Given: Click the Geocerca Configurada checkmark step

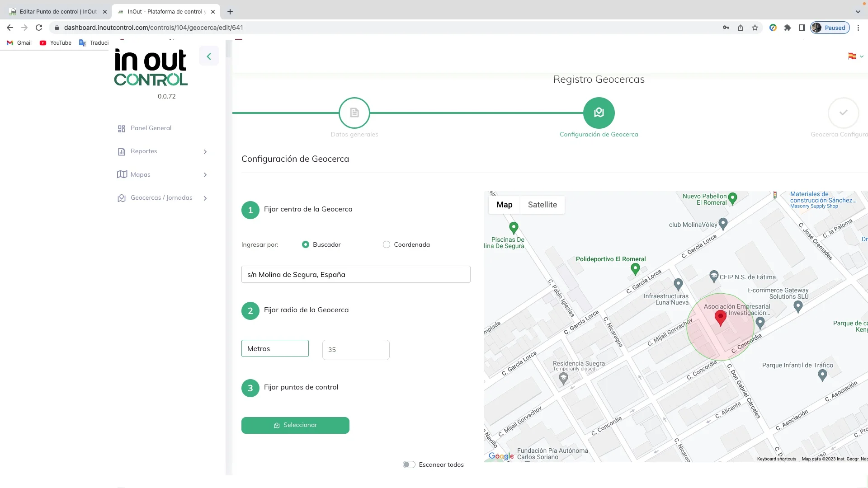Looking at the screenshot, I should pyautogui.click(x=844, y=113).
